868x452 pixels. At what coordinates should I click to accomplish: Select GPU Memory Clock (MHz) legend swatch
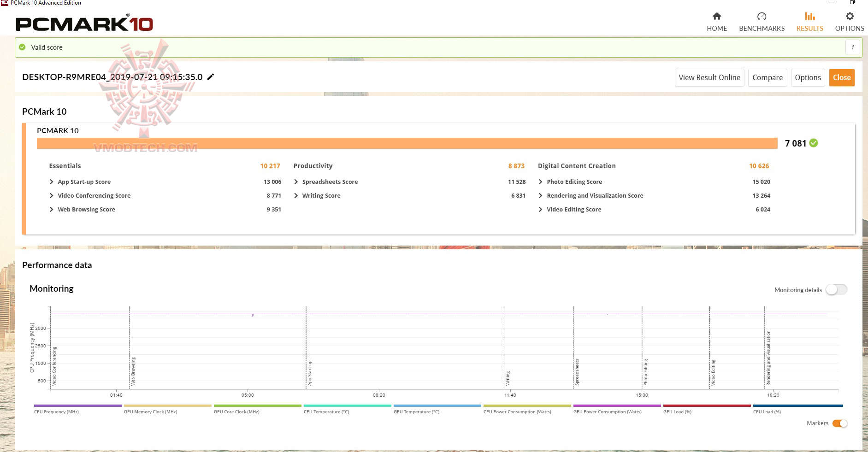click(168, 406)
